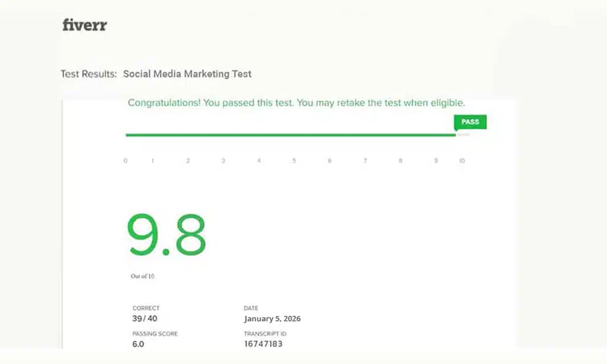Select the transcript ID 16747183
This screenshot has height=364, width=607.
(264, 344)
